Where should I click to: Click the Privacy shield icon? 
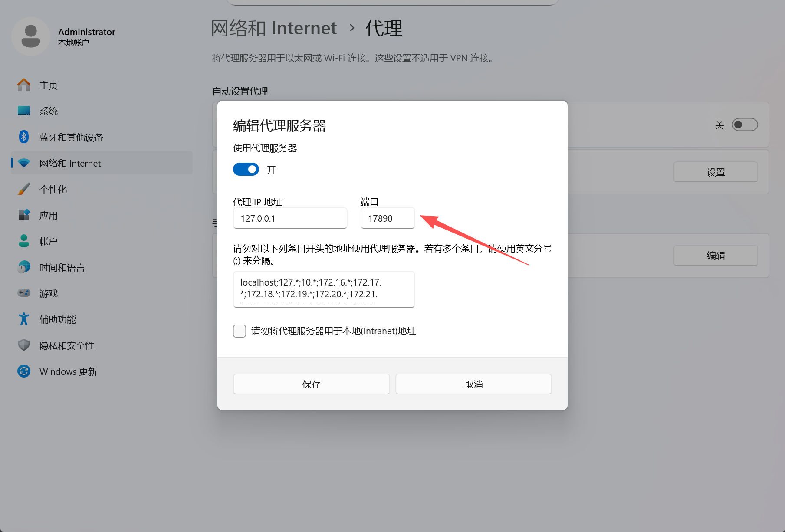pyautogui.click(x=24, y=345)
